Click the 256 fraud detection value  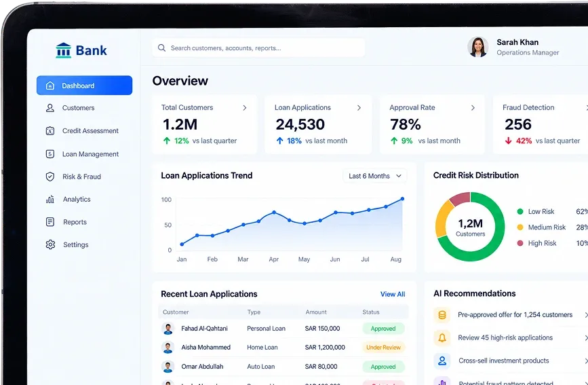coord(518,124)
